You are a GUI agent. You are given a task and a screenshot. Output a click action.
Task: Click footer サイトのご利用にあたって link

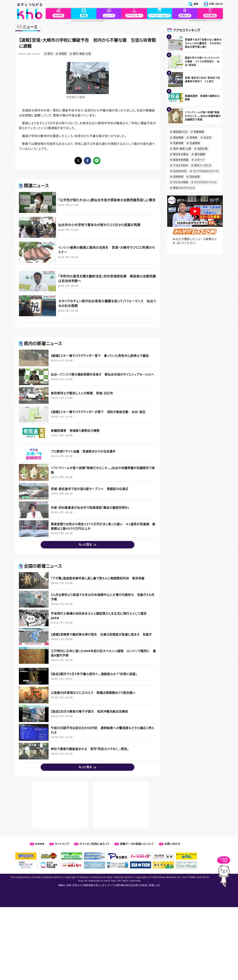click(92, 844)
